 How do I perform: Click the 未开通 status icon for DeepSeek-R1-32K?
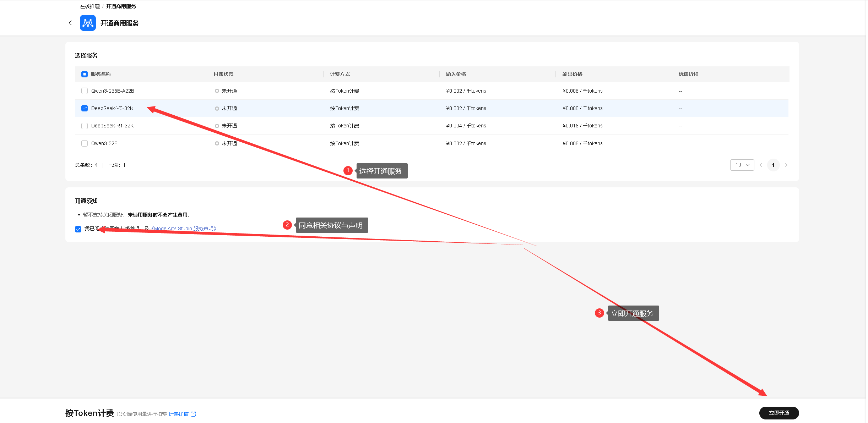(x=217, y=126)
